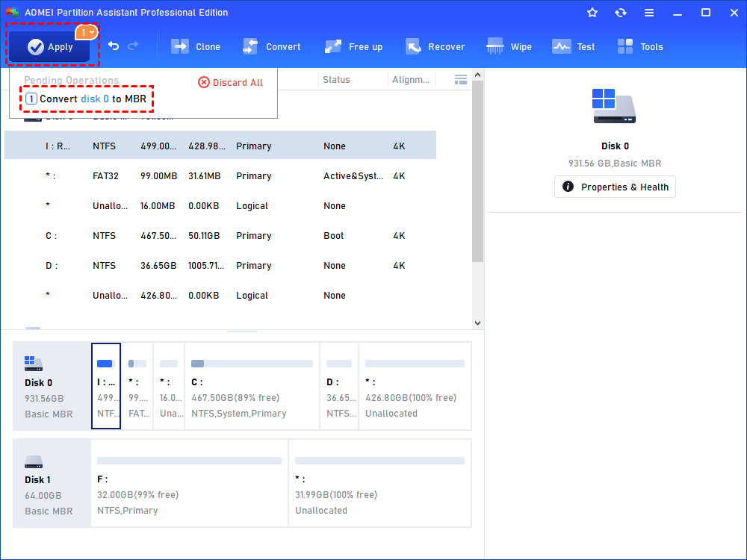Click the star favorite icon in title bar
Screen dimensions: 747x560
(592, 13)
